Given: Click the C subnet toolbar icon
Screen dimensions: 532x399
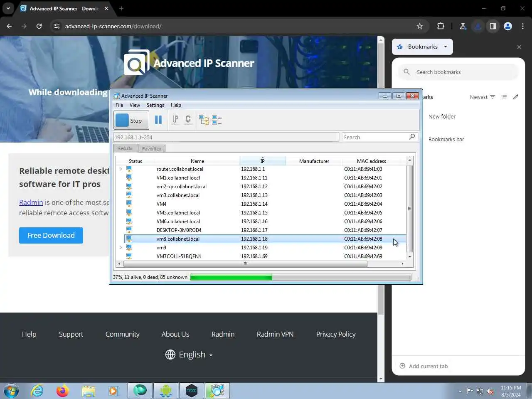Looking at the screenshot, I should [188, 120].
